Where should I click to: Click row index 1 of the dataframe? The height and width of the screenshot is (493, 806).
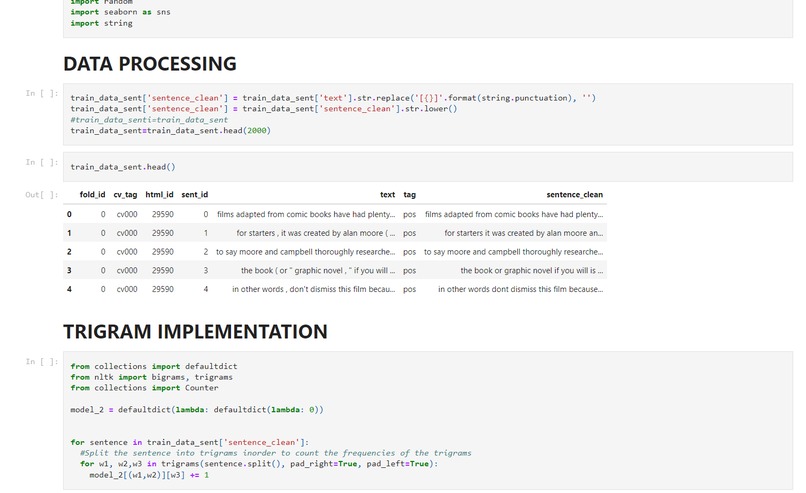pyautogui.click(x=69, y=233)
